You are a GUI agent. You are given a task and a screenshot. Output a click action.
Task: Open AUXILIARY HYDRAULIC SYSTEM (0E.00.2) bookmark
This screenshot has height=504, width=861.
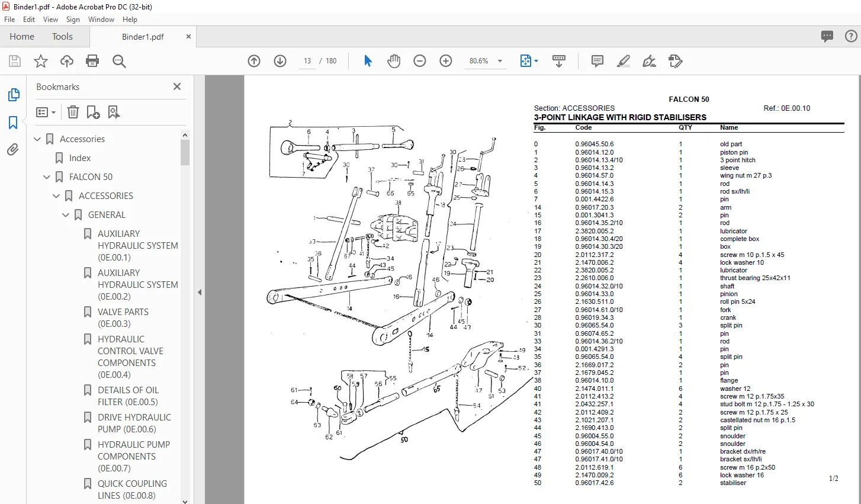pos(137,285)
